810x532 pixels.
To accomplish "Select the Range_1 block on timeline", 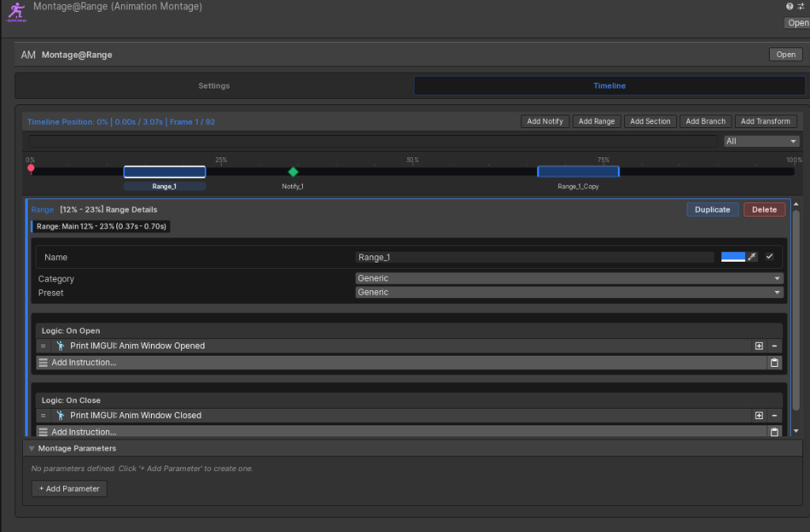I will tap(165, 172).
